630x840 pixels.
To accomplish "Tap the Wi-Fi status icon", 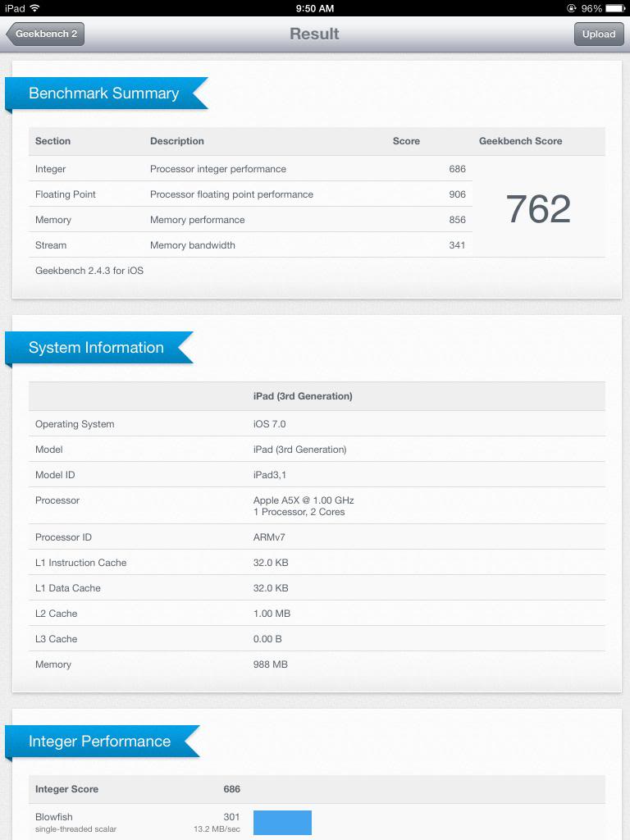I will pos(34,8).
